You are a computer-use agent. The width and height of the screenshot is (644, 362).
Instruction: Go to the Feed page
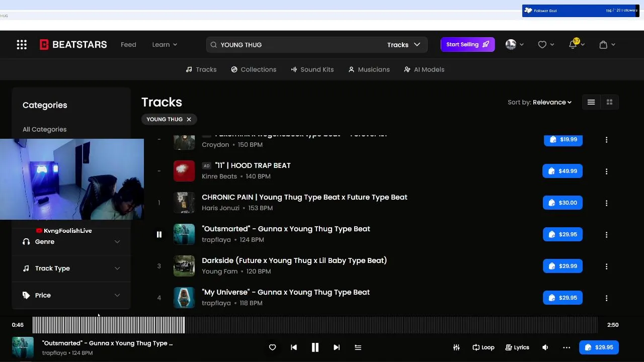coord(128,45)
